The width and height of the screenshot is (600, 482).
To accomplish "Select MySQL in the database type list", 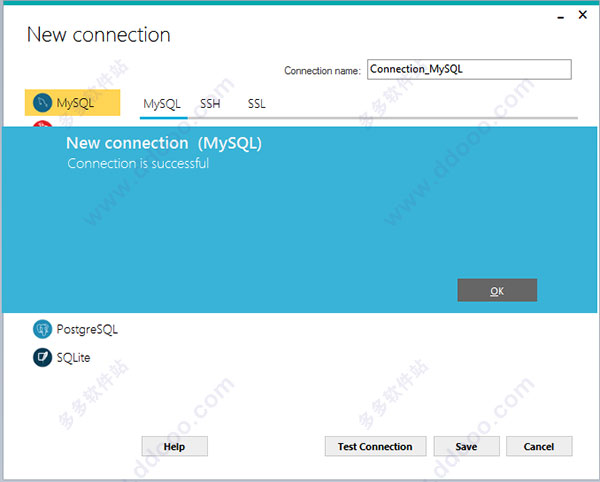I will pyautogui.click(x=72, y=103).
